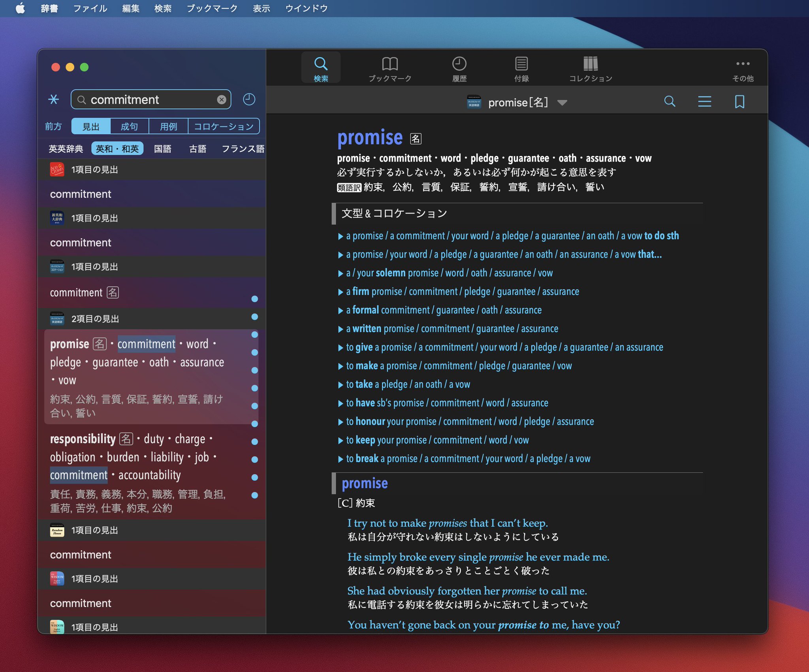809x672 pixels.
Task: Clear the commitment search query
Action: (221, 100)
